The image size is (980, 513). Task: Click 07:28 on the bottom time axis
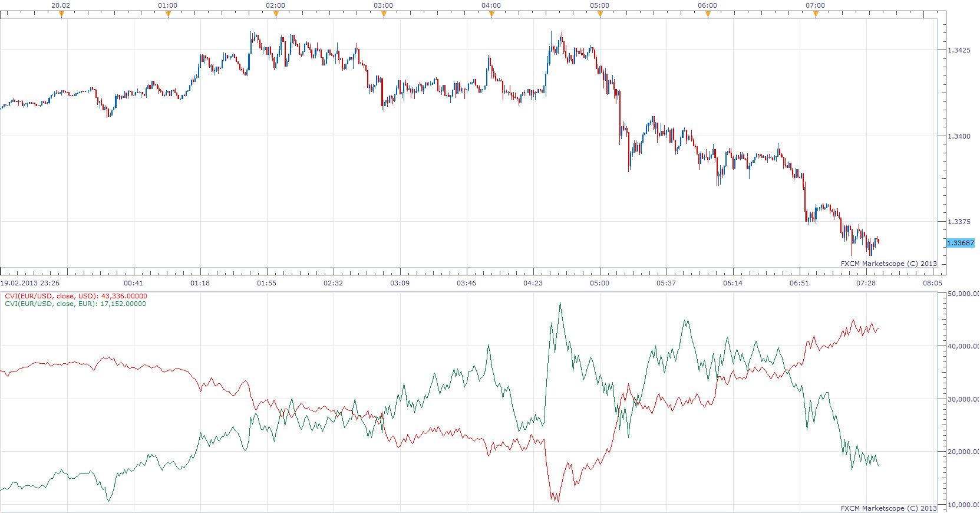(866, 283)
